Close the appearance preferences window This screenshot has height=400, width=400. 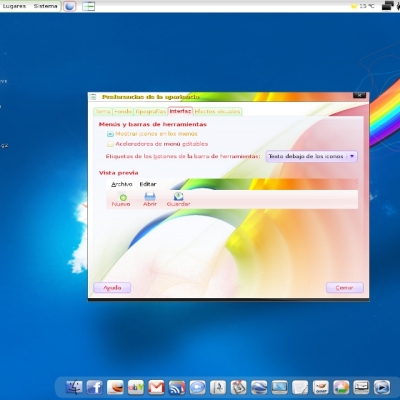point(359,95)
